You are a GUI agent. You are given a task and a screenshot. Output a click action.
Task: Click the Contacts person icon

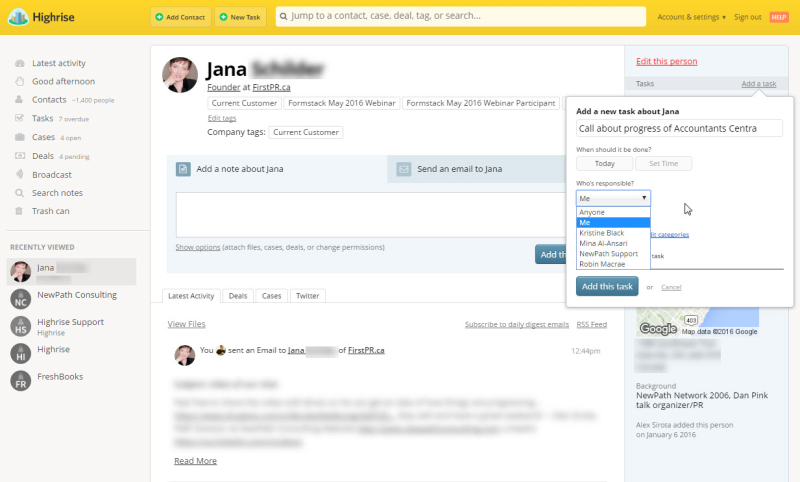point(19,99)
